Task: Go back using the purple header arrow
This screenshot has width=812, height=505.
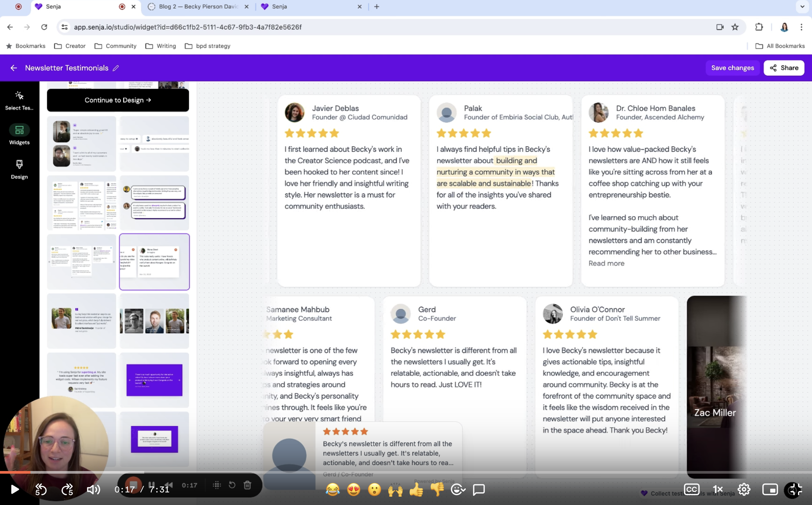Action: [x=14, y=68]
